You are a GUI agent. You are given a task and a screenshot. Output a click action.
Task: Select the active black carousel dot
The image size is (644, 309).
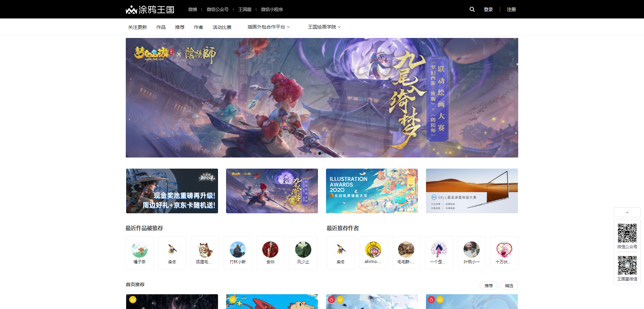coord(320,153)
